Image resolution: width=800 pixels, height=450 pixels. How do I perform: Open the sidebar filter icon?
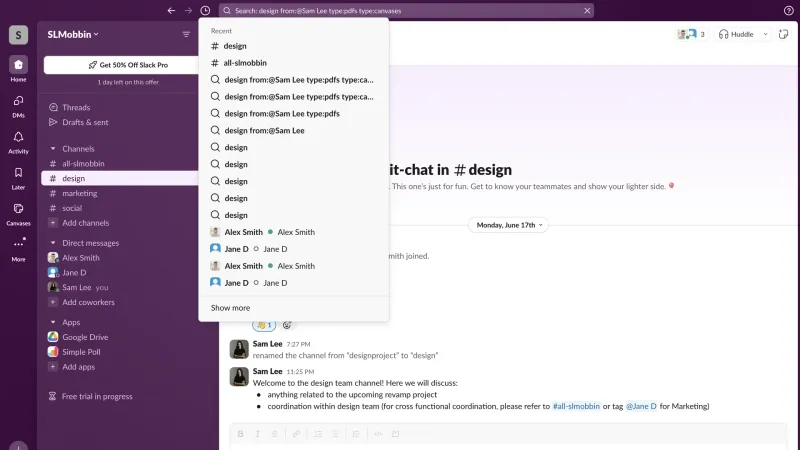pos(186,34)
